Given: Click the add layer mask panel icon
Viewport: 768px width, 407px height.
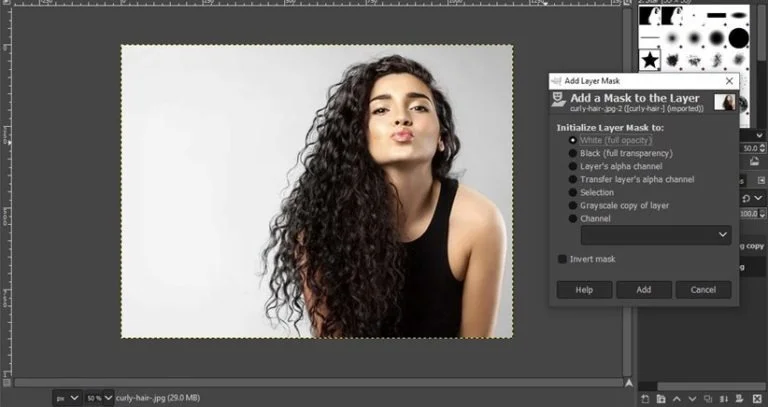Looking at the screenshot, I should click(741, 399).
